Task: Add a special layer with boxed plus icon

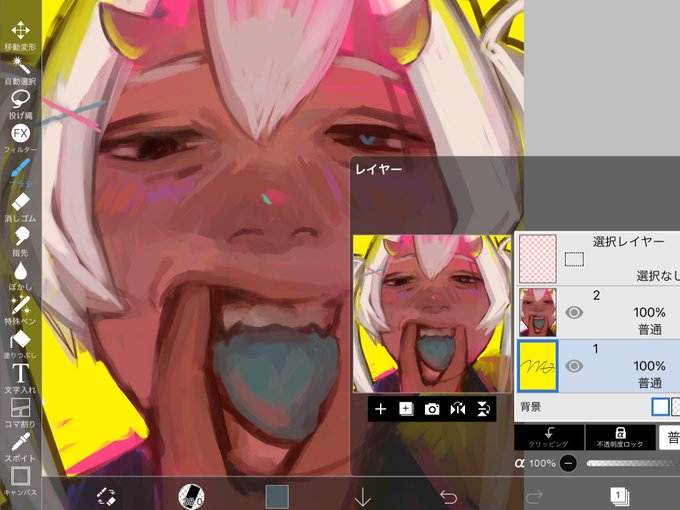Action: pyautogui.click(x=406, y=409)
